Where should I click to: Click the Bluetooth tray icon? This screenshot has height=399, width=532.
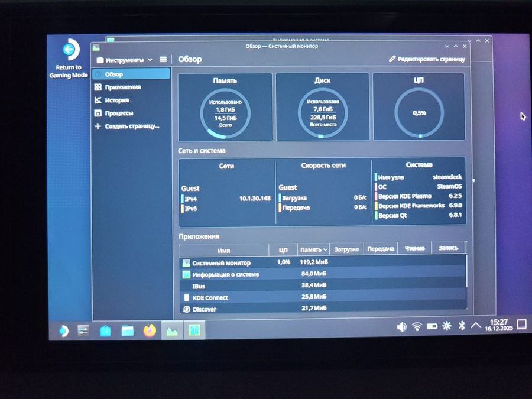[463, 326]
